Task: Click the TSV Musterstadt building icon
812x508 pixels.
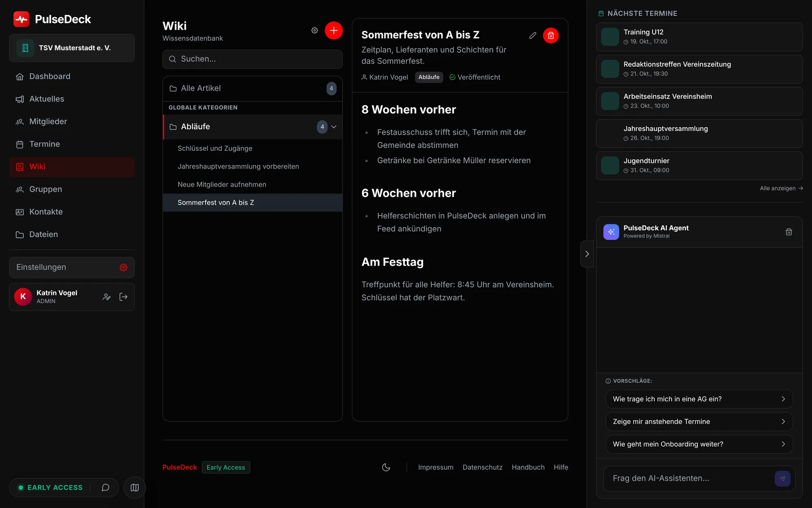Action: point(25,48)
